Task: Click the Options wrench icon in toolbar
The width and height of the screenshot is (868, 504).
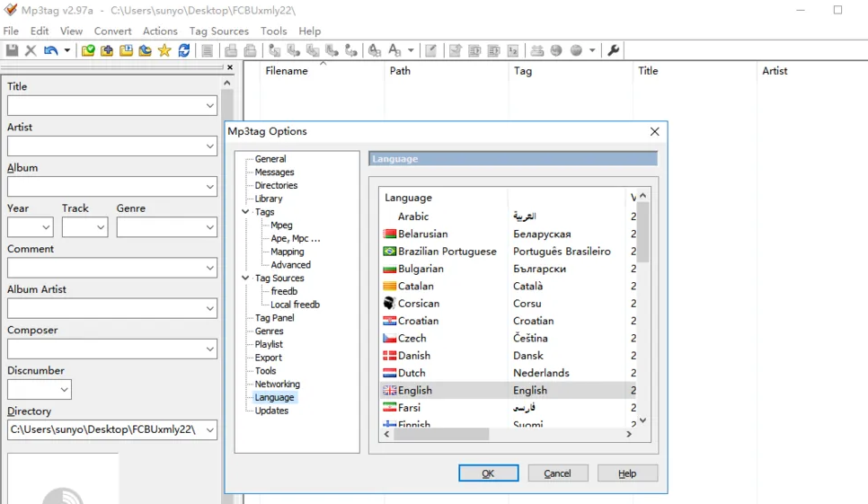Action: coord(614,50)
